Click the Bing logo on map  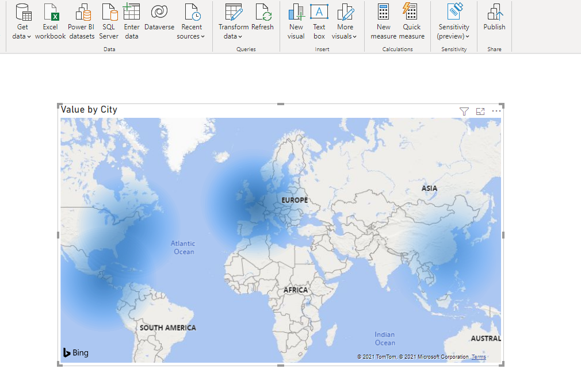(x=75, y=352)
